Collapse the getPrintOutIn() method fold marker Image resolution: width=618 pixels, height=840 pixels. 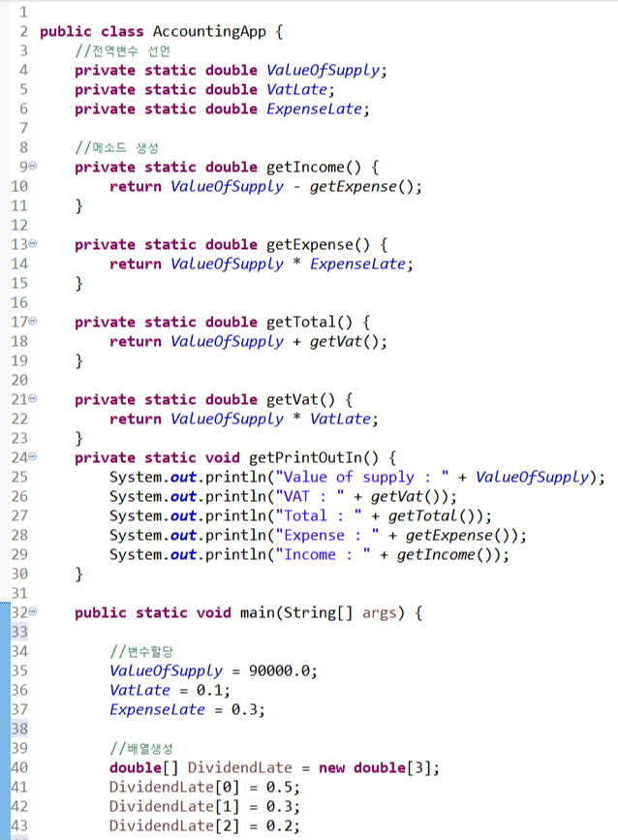[33, 456]
